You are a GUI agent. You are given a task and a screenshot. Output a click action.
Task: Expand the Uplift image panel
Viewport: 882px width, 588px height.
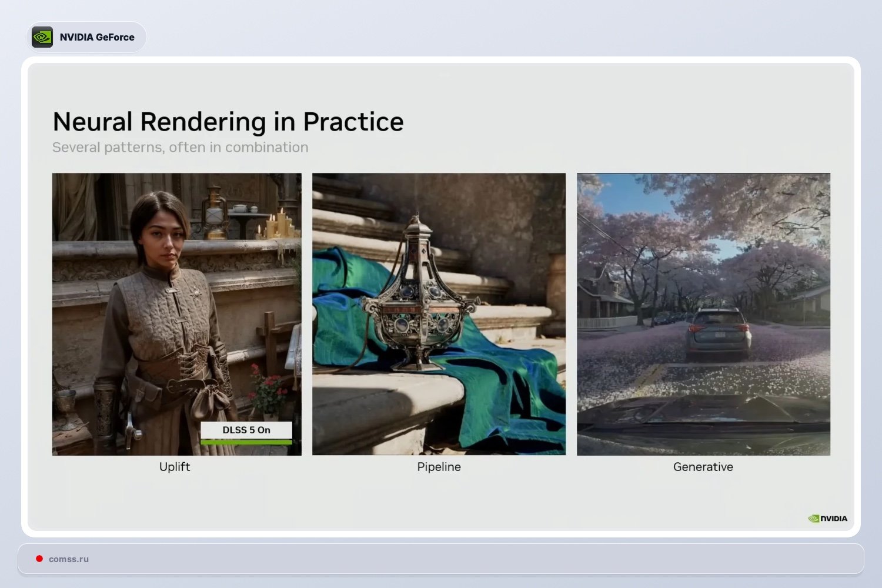tap(176, 314)
